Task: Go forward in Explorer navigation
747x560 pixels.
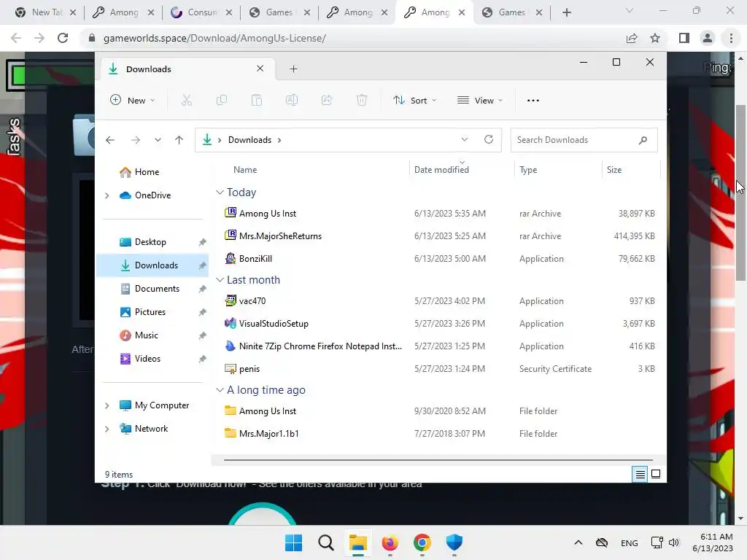Action: pyautogui.click(x=136, y=140)
